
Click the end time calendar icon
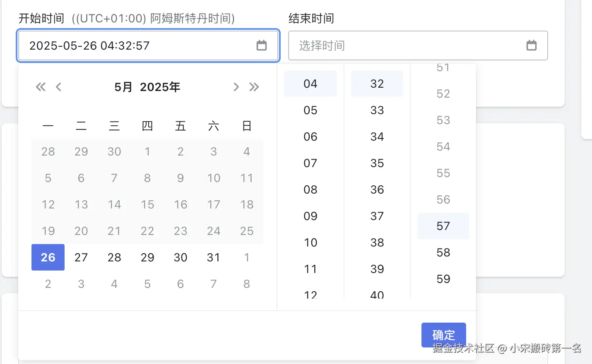click(531, 45)
